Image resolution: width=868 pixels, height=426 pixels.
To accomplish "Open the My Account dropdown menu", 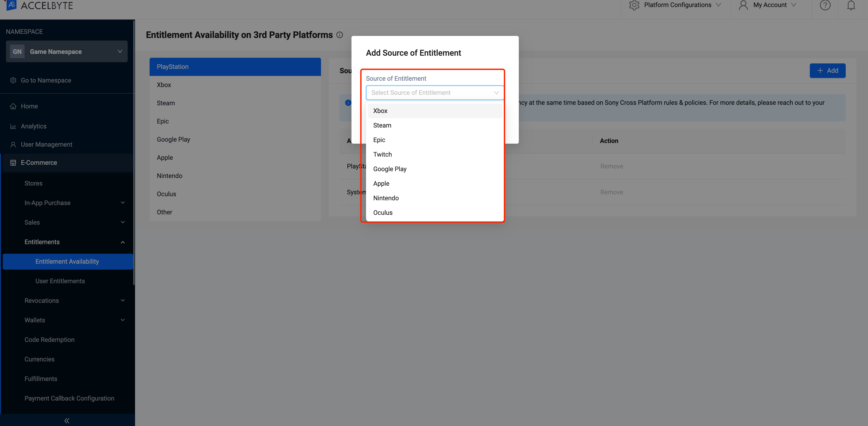I will pyautogui.click(x=768, y=5).
